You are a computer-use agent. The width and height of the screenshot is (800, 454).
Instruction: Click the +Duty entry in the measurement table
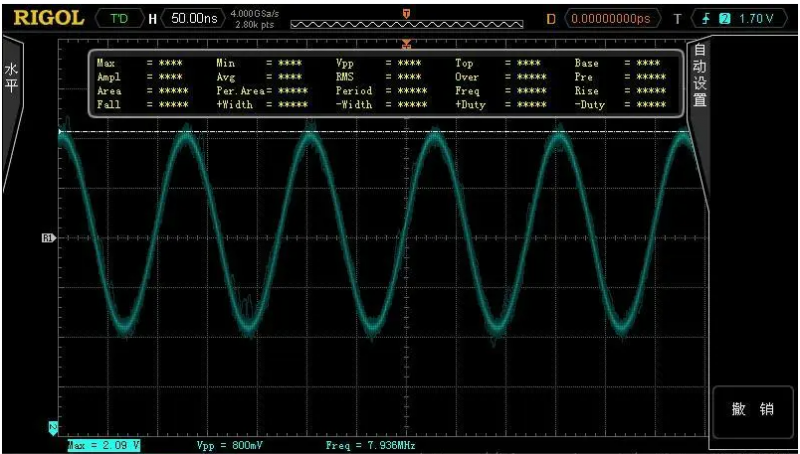click(501, 105)
